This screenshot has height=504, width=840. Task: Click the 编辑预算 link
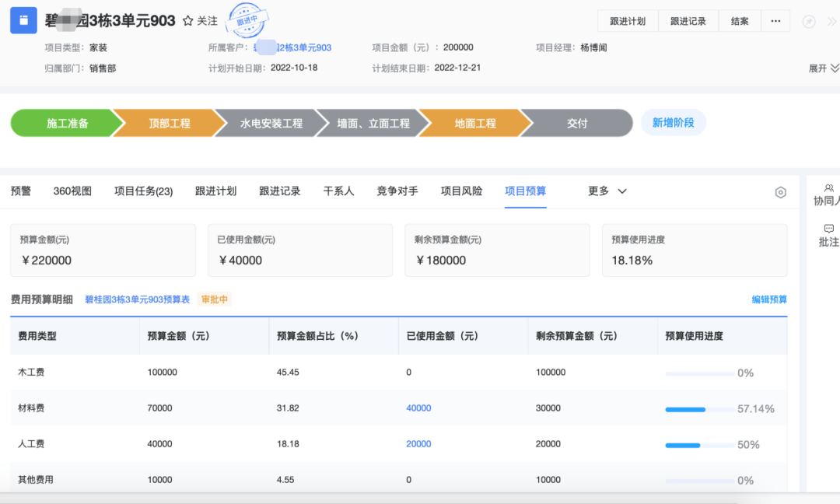[x=769, y=299]
